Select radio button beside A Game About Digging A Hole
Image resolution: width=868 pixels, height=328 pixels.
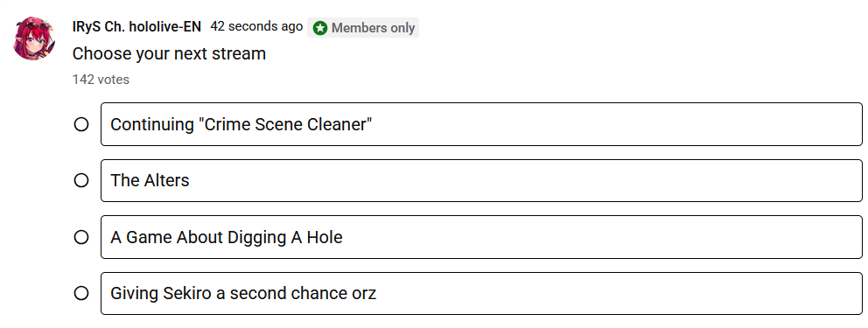81,237
